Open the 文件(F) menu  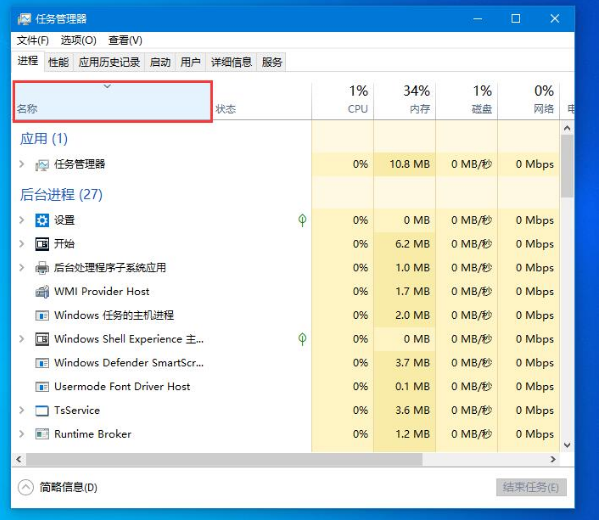point(32,40)
